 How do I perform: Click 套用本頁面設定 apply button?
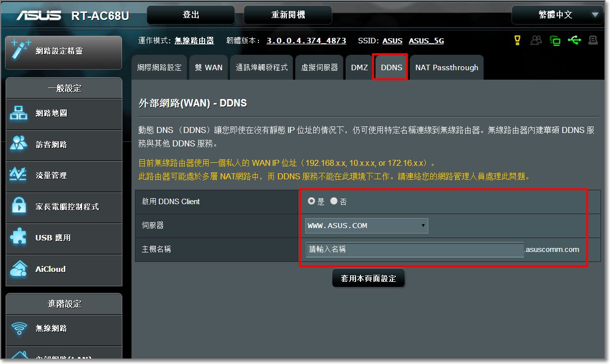(x=368, y=278)
